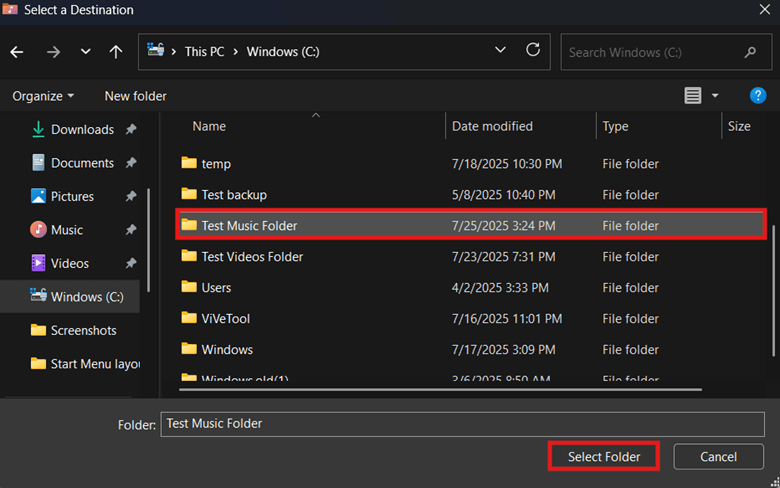Select the Users folder
The width and height of the screenshot is (780, 488).
[471, 288]
